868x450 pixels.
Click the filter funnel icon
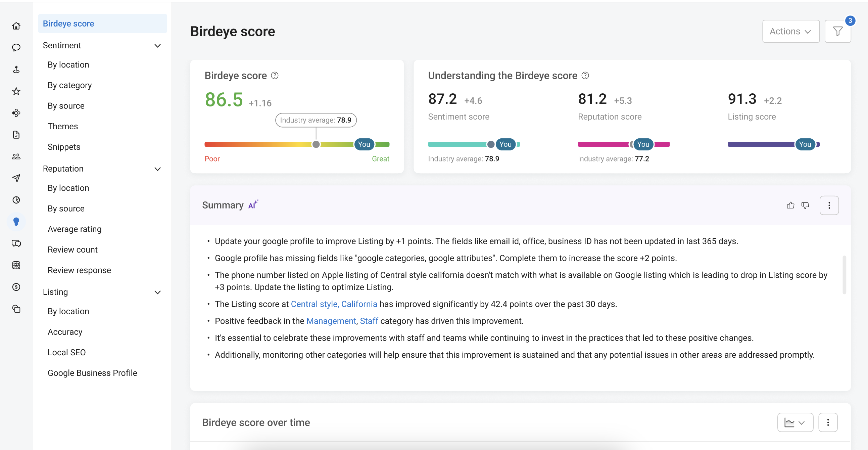pyautogui.click(x=837, y=31)
